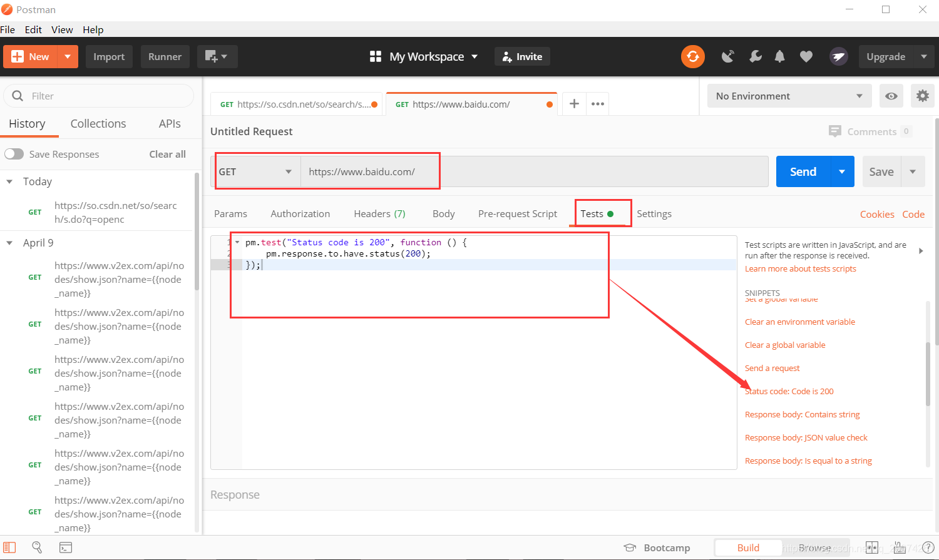Open No Environment selector
Image resolution: width=939 pixels, height=560 pixels.
(789, 96)
